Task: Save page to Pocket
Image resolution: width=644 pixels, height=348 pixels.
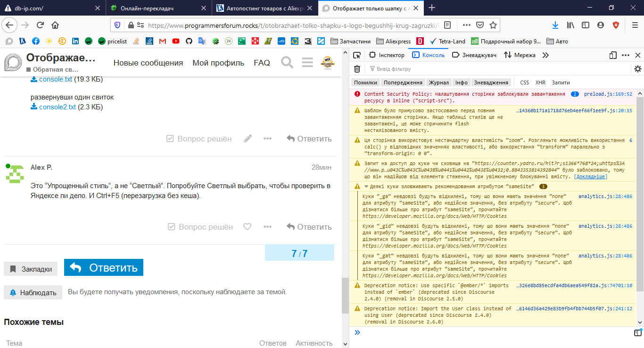Action: pos(479,25)
